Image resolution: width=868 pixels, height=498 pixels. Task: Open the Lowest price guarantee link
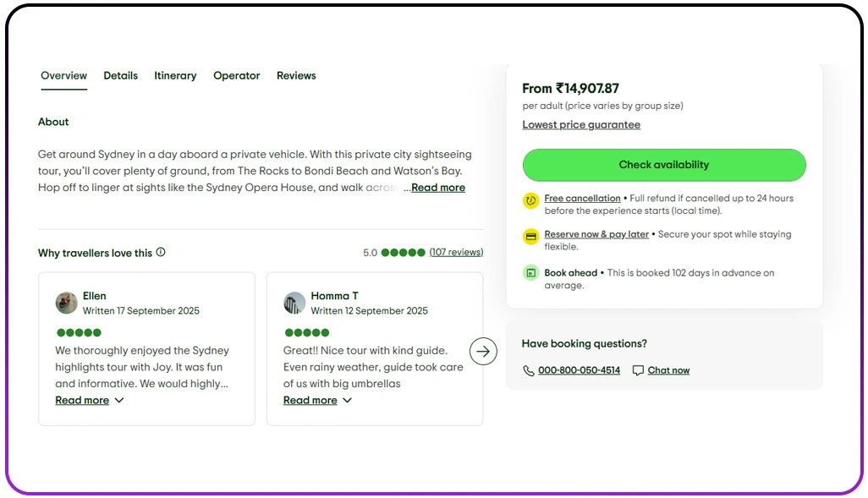point(581,124)
